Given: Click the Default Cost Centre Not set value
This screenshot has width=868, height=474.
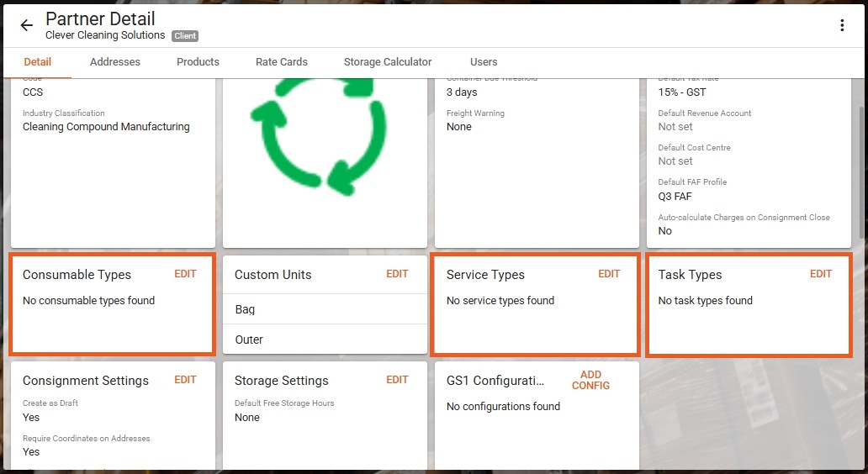Looking at the screenshot, I should tap(675, 161).
